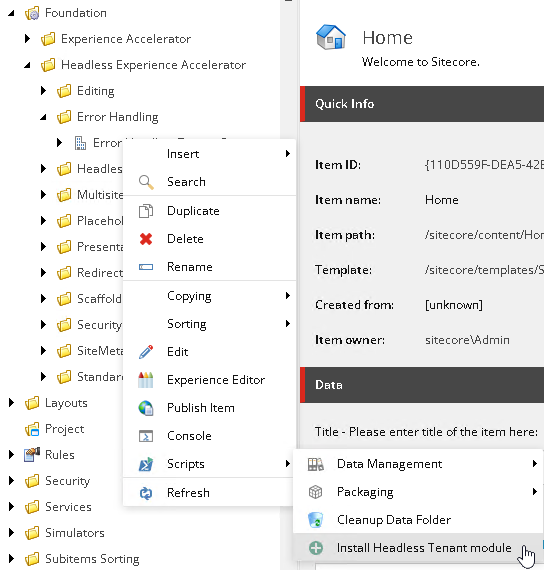
Task: Expand the Subitems Sorting tree node
Action: click(x=11, y=558)
